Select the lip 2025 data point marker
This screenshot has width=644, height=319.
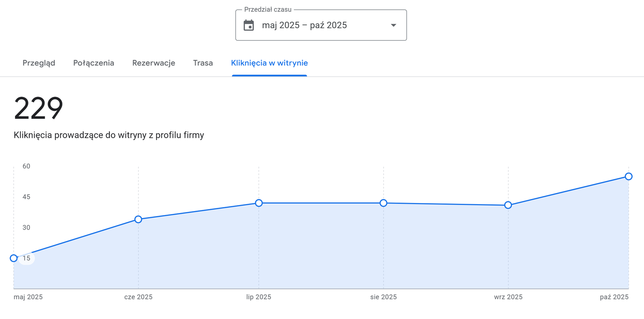coord(259,203)
